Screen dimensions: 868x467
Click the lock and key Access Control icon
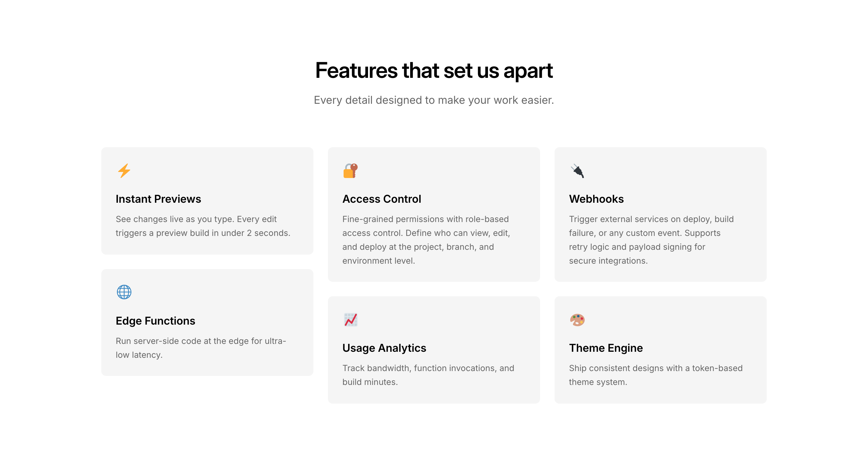351,171
